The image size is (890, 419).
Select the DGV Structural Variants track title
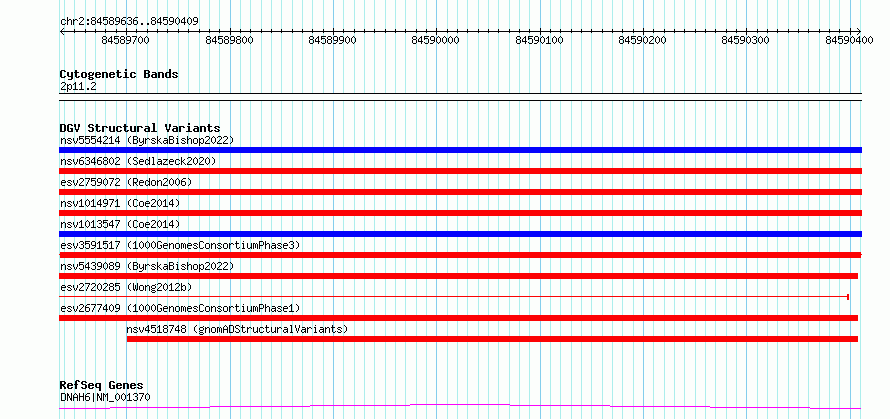click(140, 128)
